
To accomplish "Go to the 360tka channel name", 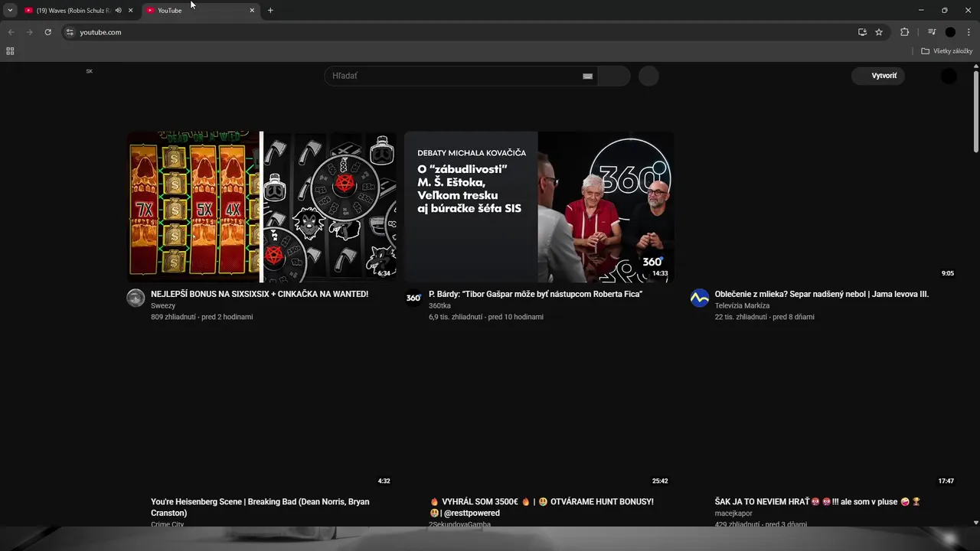I will pos(439,305).
